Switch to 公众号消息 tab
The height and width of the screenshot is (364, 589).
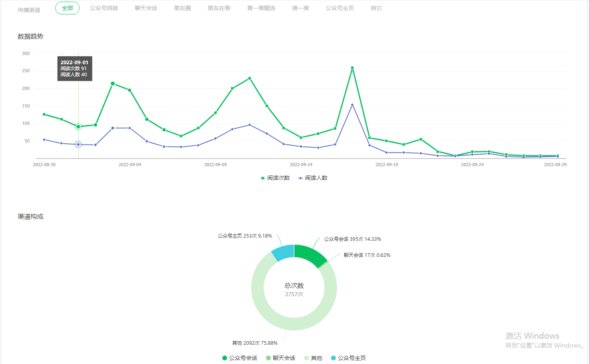pyautogui.click(x=104, y=8)
